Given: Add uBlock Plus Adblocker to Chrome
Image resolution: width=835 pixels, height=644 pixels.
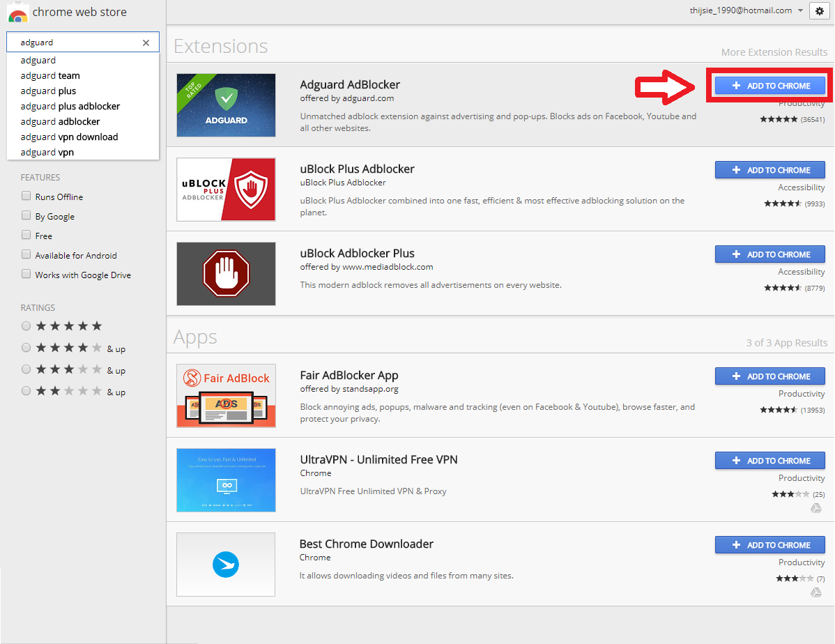Looking at the screenshot, I should click(770, 170).
